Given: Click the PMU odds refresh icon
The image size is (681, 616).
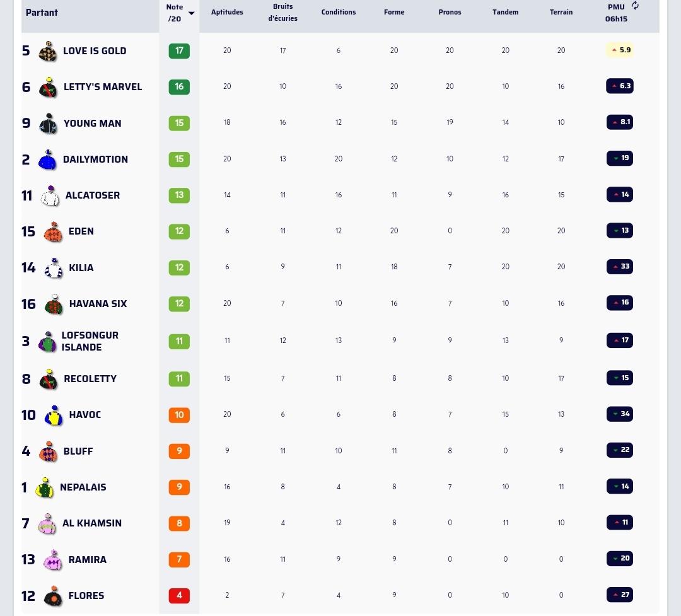Looking at the screenshot, I should (635, 6).
